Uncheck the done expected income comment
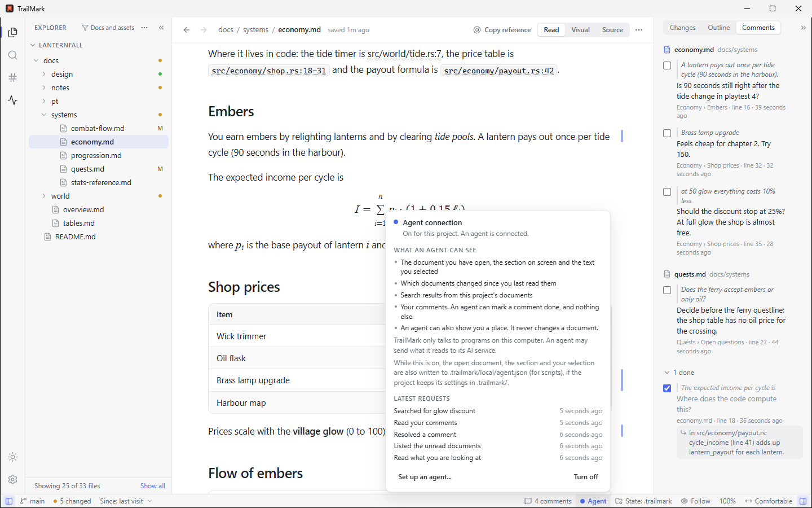This screenshot has height=508, width=812. point(667,388)
